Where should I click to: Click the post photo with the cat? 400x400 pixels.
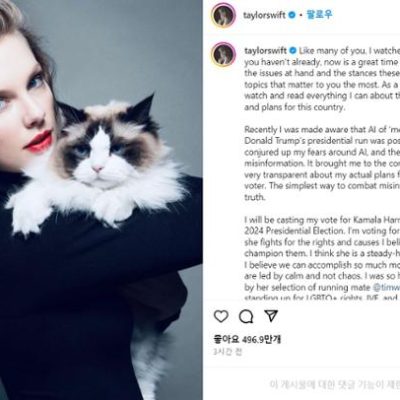pos(101,200)
